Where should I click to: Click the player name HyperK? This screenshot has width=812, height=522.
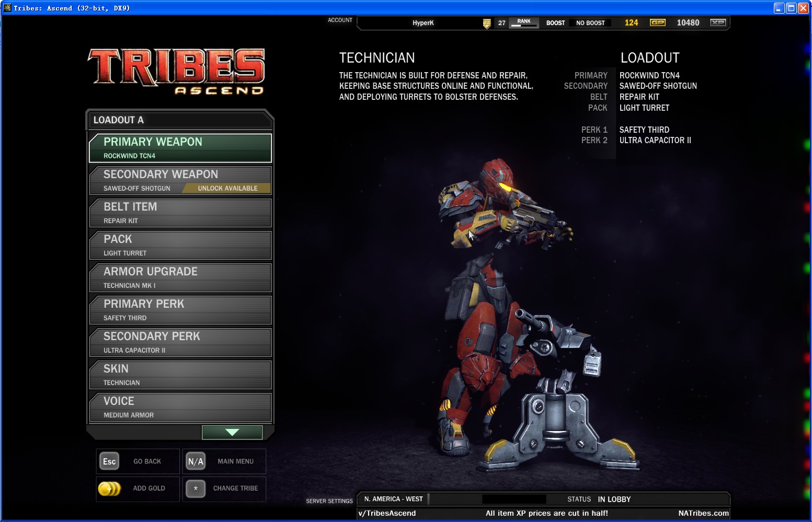click(423, 23)
